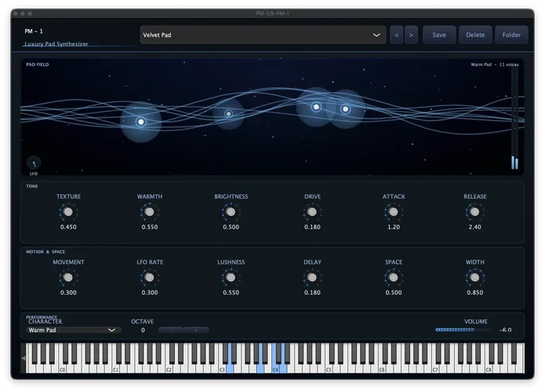
Task: Play the C8 key on keyboard
Action: [x=489, y=369]
